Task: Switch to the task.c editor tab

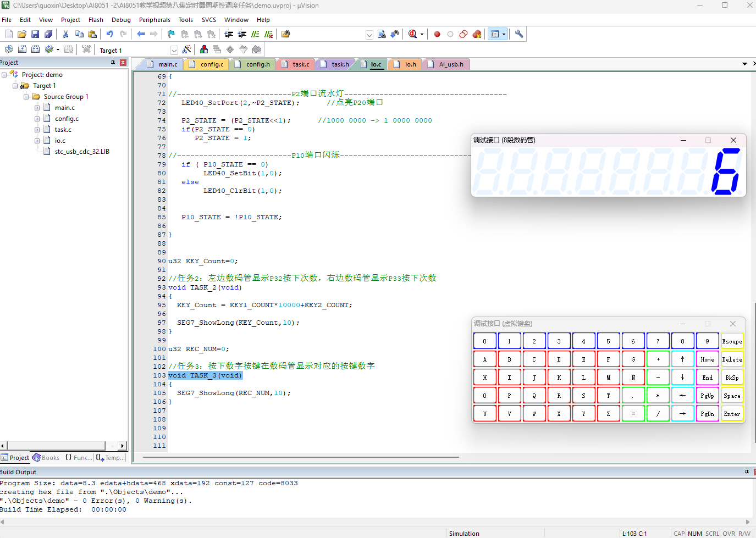Action: tap(300, 64)
